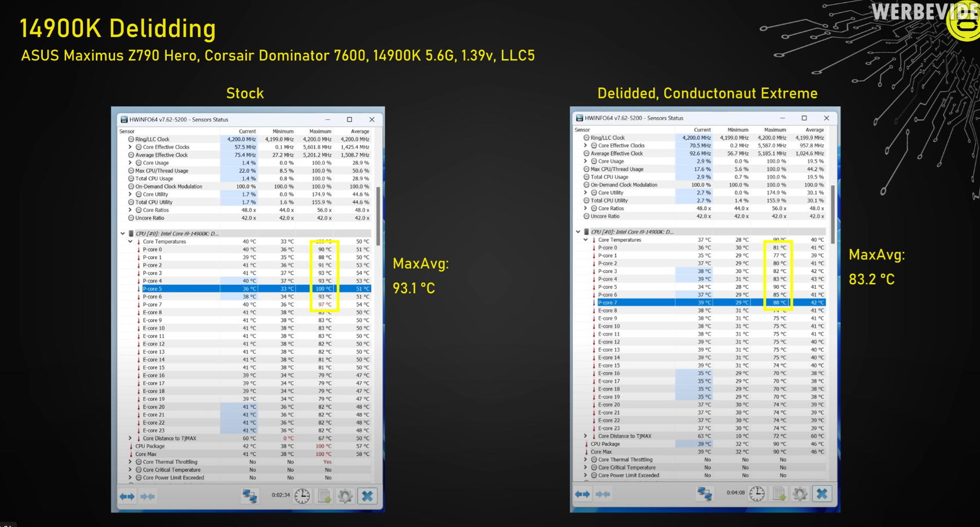Click Minimum column header in Delidded window
The height and width of the screenshot is (527, 980).
[738, 130]
